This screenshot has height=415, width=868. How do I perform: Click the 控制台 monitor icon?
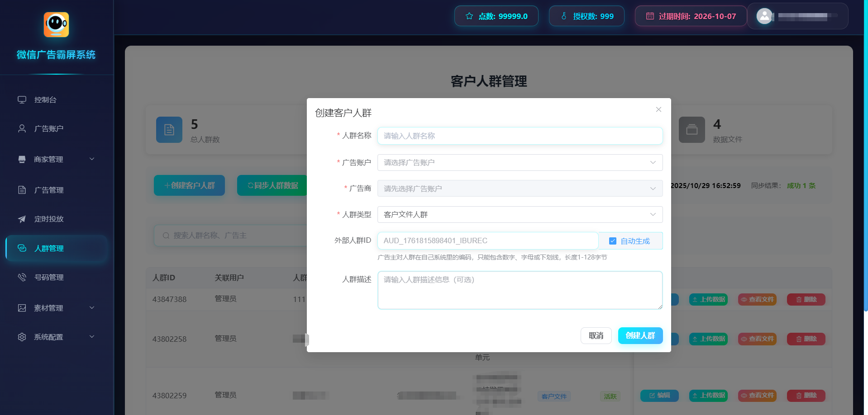click(22, 100)
